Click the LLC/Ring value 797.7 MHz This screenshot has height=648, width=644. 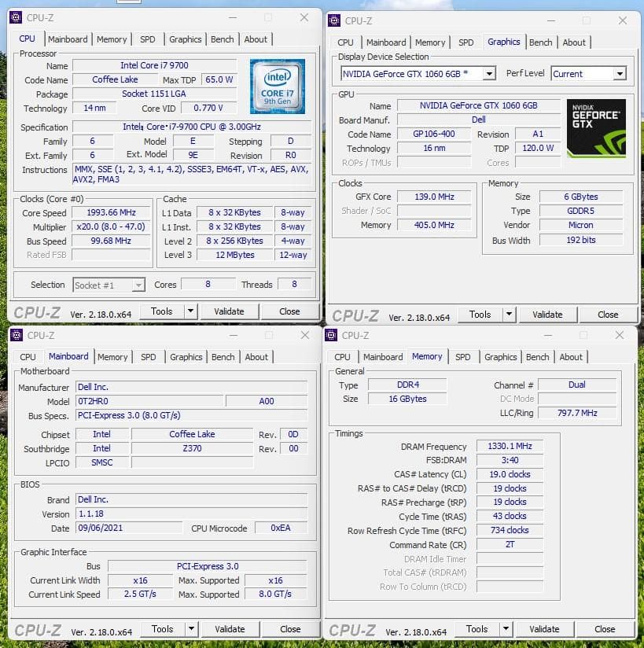[x=577, y=413]
